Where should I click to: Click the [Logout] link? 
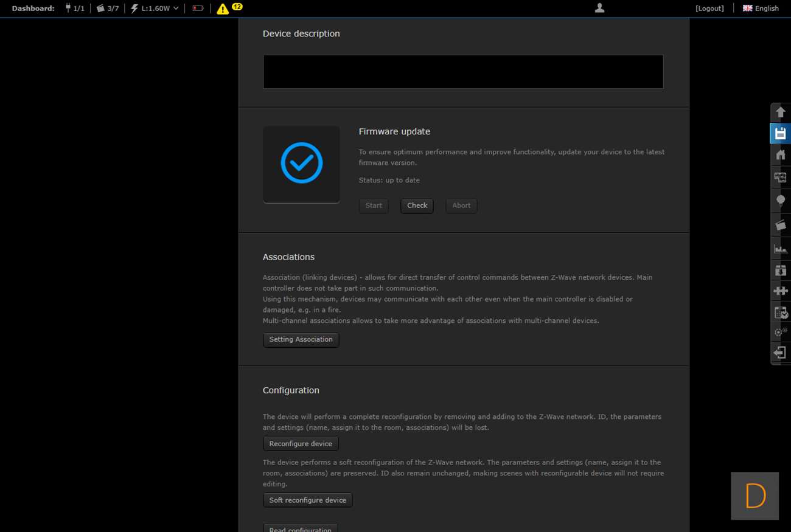tap(709, 9)
